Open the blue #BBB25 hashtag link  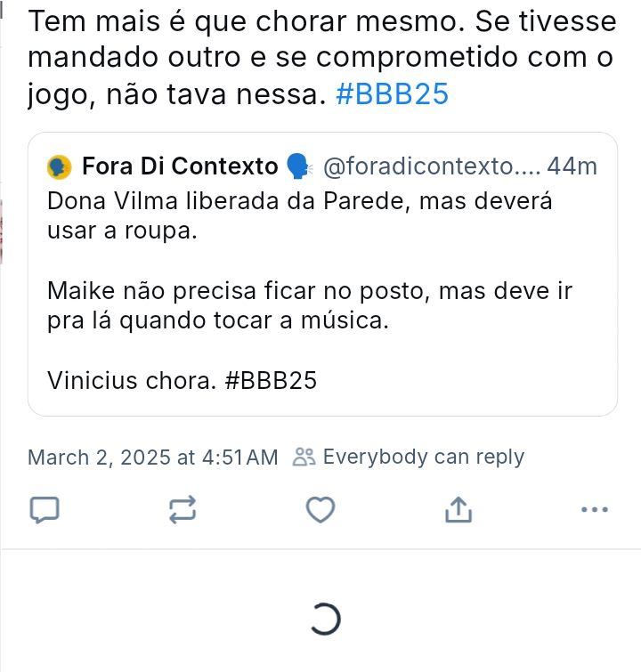394,95
